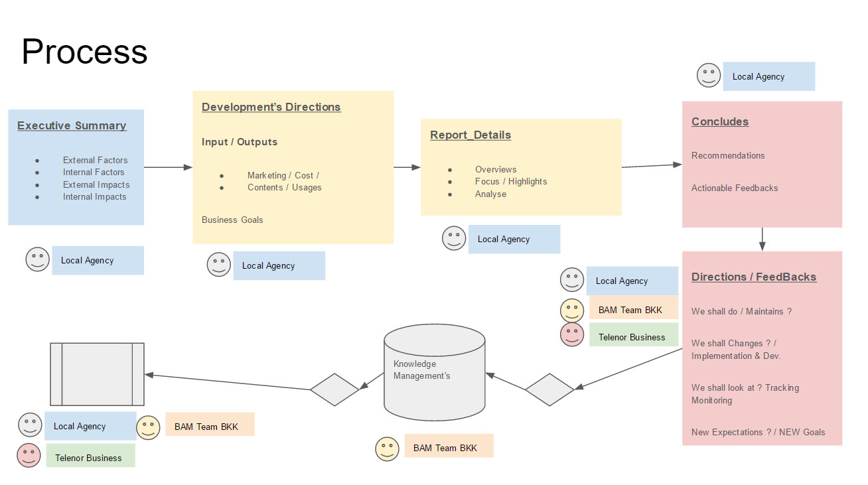The width and height of the screenshot is (868, 485).
Task: Select red smiley next to Telenor Business near Directions box
Action: (571, 335)
